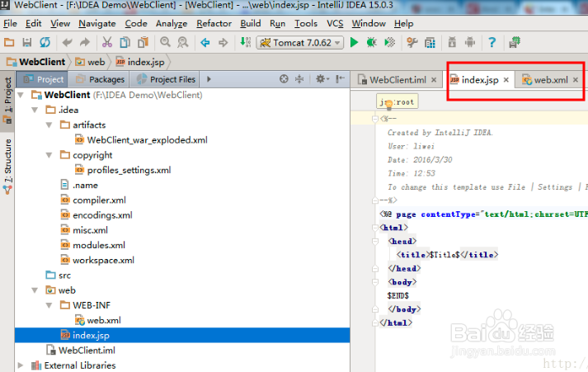Close the web.xml tab
Screen dimensions: 588x372
[576, 80]
